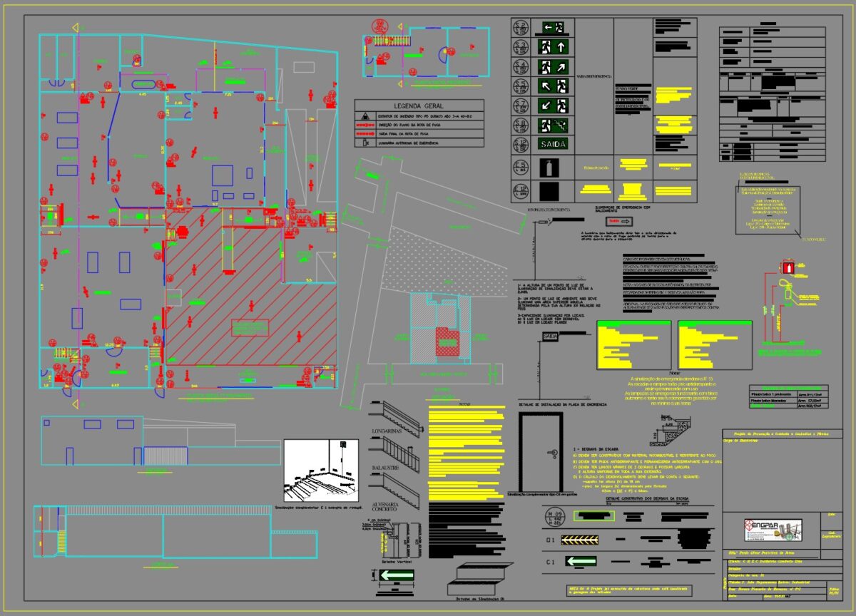Screen dimensions: 856x616
Task: Select the red hatched area of floor plan
Action: 250,299
